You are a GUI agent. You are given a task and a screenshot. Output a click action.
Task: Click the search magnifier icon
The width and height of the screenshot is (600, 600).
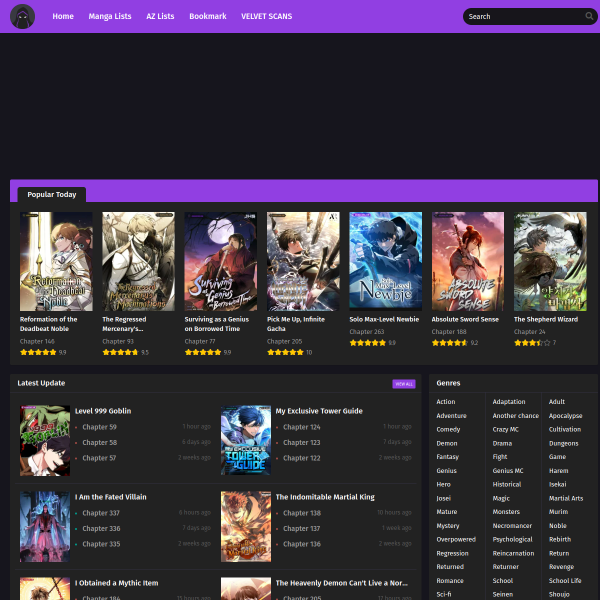click(589, 16)
